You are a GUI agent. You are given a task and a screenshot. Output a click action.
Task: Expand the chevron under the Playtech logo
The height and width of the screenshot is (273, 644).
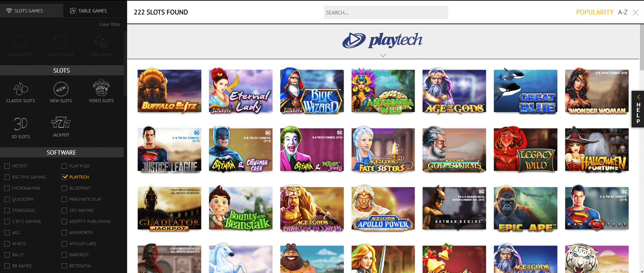[383, 55]
